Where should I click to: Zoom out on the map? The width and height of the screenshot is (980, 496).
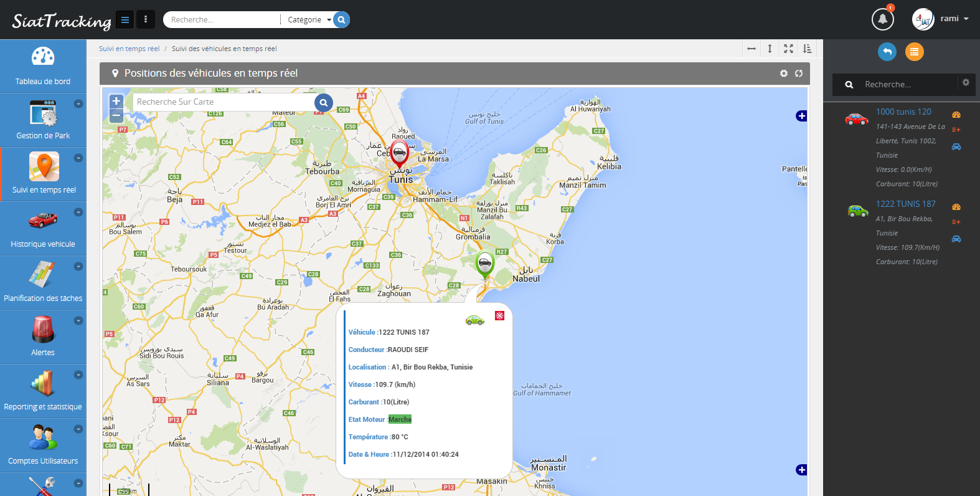(x=116, y=115)
